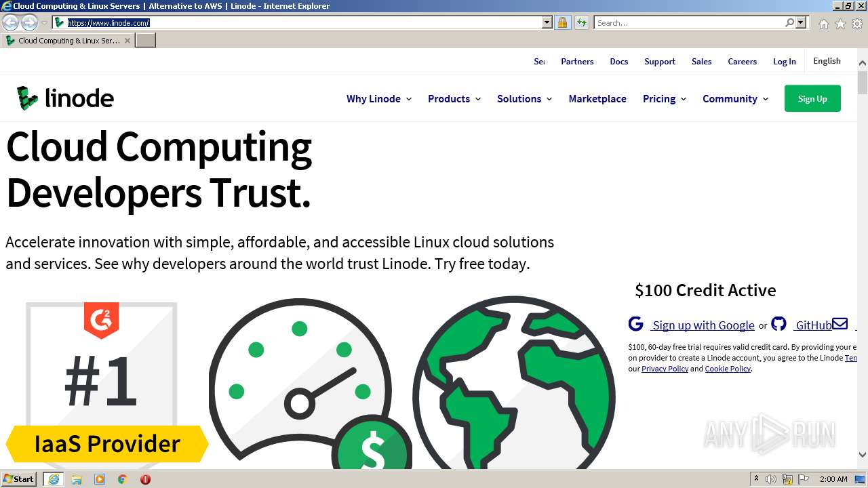This screenshot has width=868, height=488.
Task: Open media player icon in taskbar
Action: pyautogui.click(x=100, y=479)
